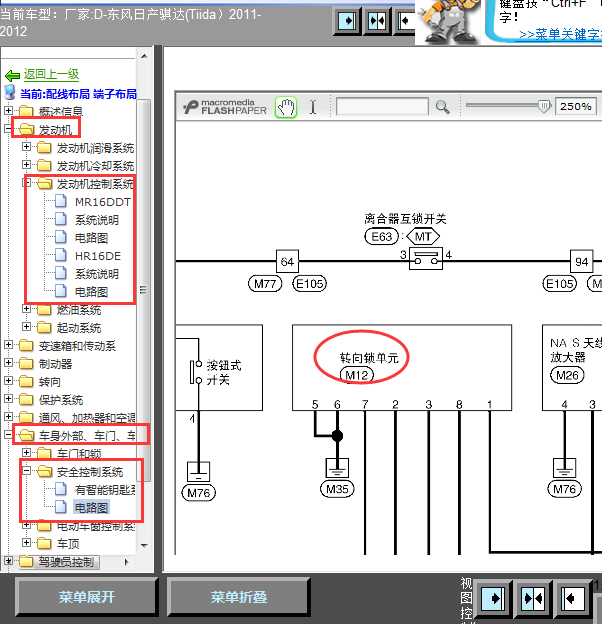Expand 通风、加热器和空调 folder
The width and height of the screenshot is (602, 624).
[x=8, y=416]
